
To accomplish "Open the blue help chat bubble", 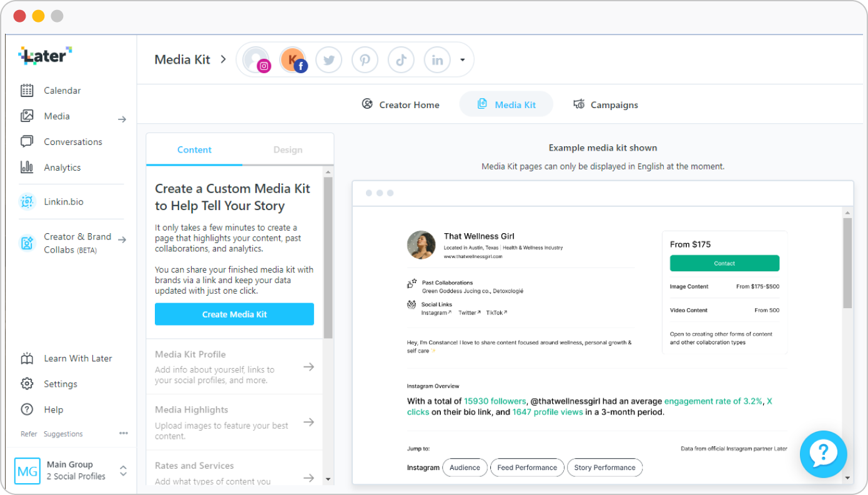I will tap(823, 454).
